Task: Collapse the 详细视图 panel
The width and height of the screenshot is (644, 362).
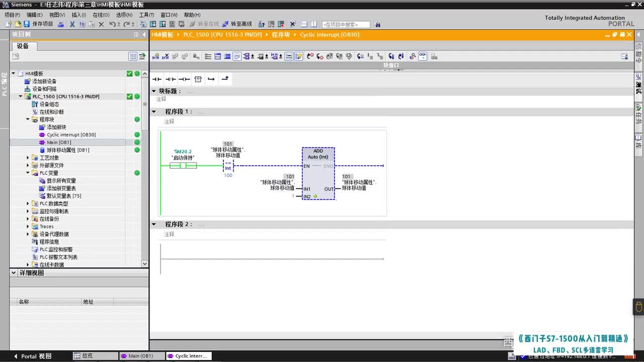Action: click(x=14, y=273)
